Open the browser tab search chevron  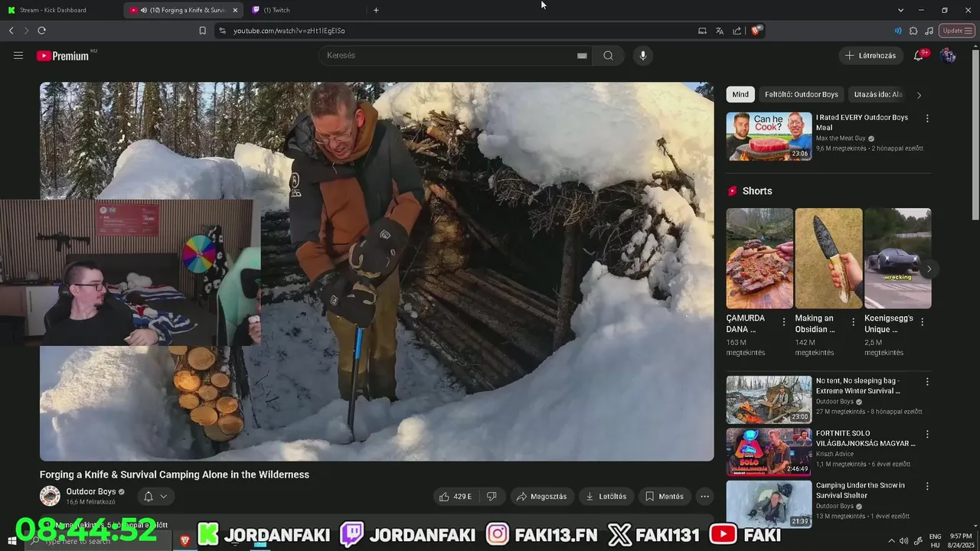pos(900,10)
